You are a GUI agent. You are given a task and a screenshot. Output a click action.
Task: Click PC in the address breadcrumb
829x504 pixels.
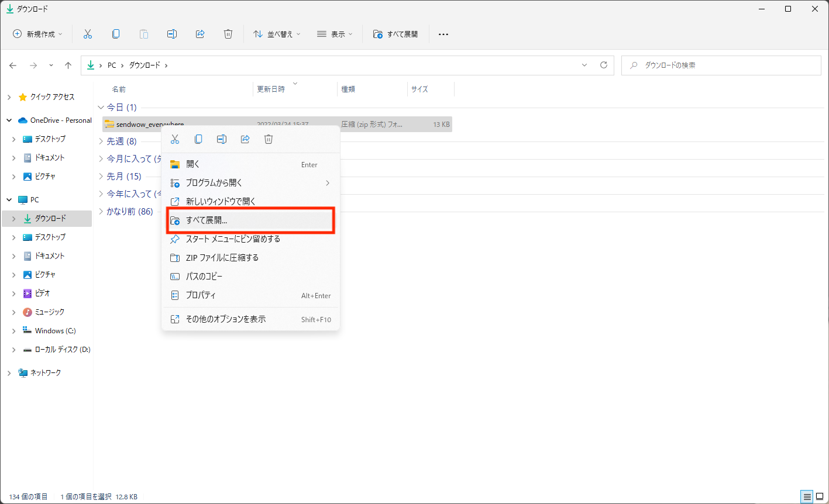112,65
